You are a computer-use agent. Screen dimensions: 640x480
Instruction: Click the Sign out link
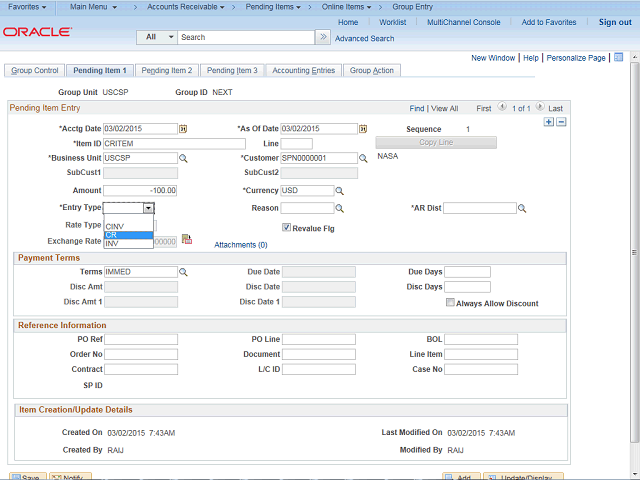[615, 22]
